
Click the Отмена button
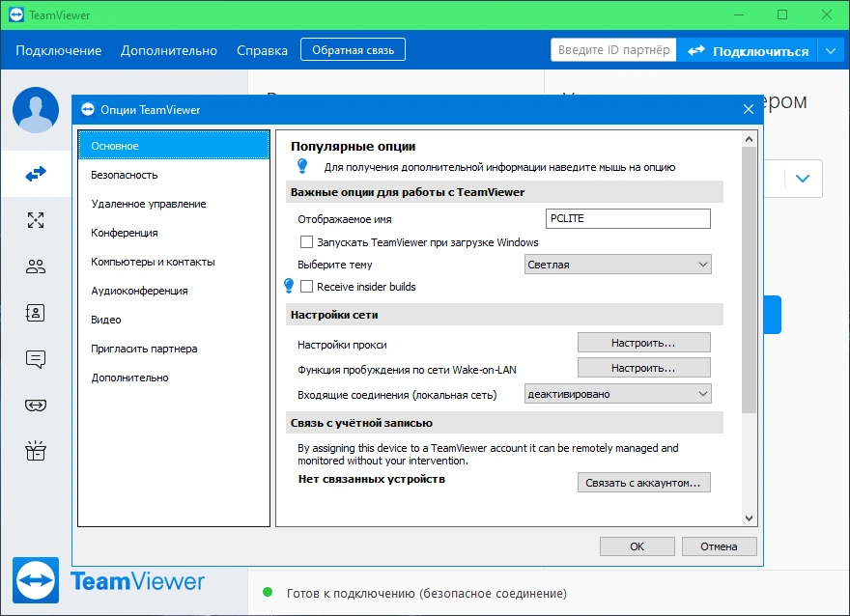719,546
